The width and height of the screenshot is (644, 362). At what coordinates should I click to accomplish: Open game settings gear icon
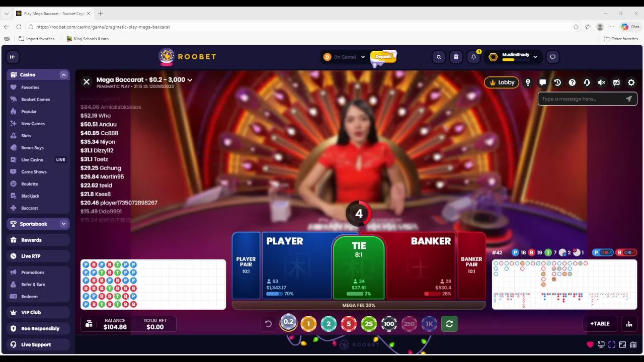(x=631, y=82)
